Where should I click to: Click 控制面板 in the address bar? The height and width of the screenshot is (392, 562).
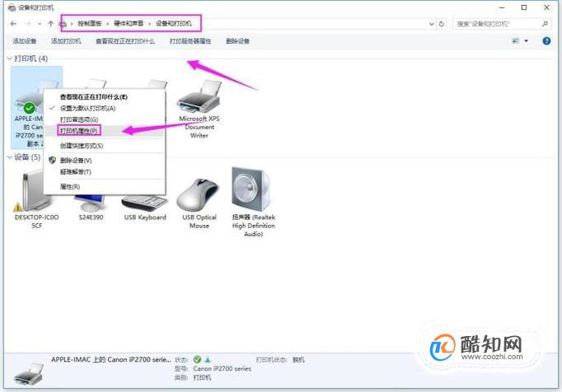coord(90,24)
